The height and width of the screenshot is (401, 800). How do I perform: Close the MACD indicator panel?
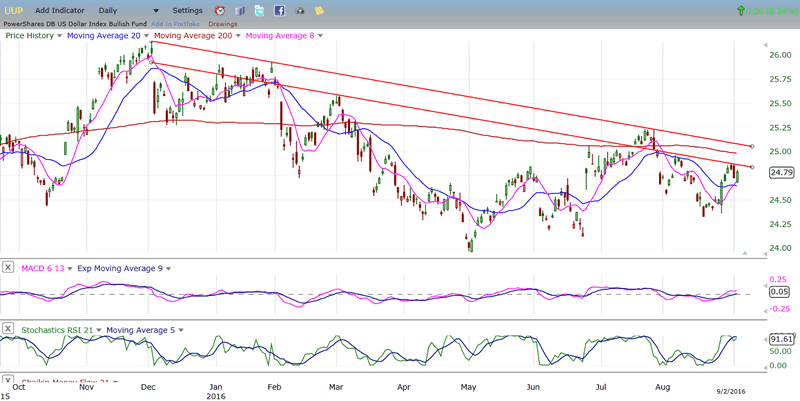pos(8,268)
